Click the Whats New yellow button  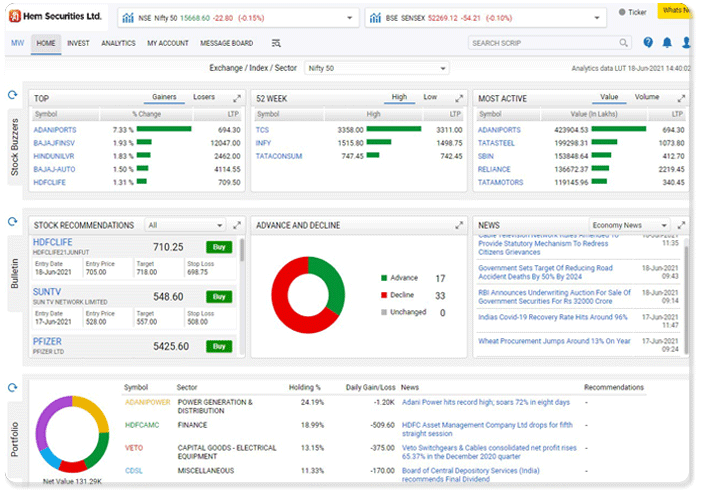point(673,10)
